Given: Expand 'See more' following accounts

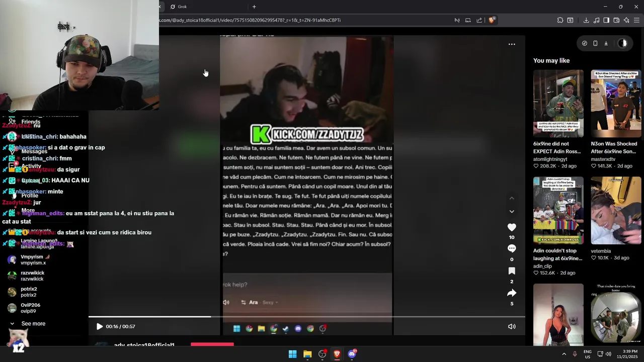Looking at the screenshot, I should 33,324.
